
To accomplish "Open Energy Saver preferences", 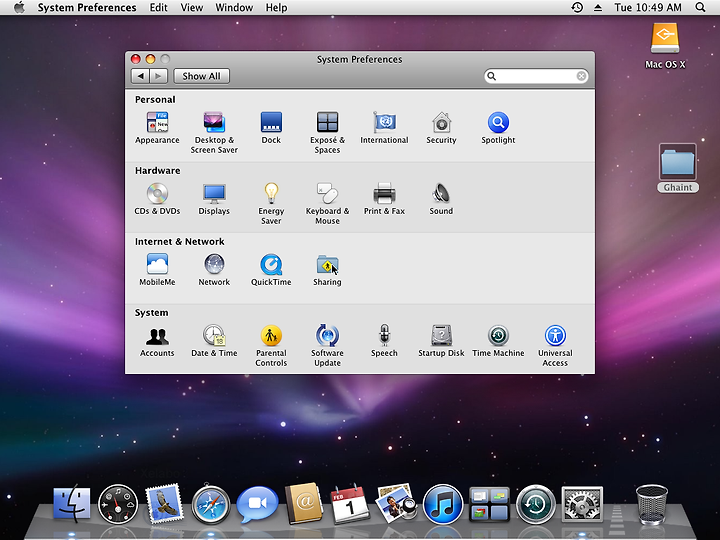I will pyautogui.click(x=271, y=203).
